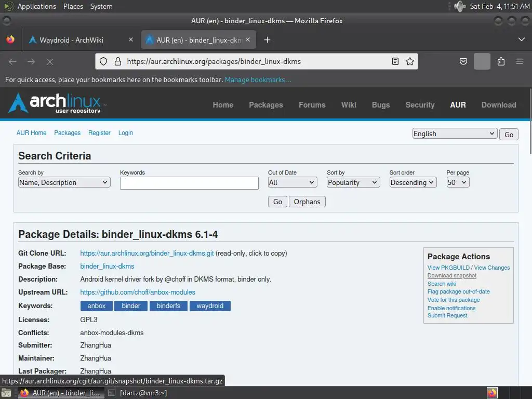Open binder_linux-dkms package base link
The image size is (532, 399).
107,267
